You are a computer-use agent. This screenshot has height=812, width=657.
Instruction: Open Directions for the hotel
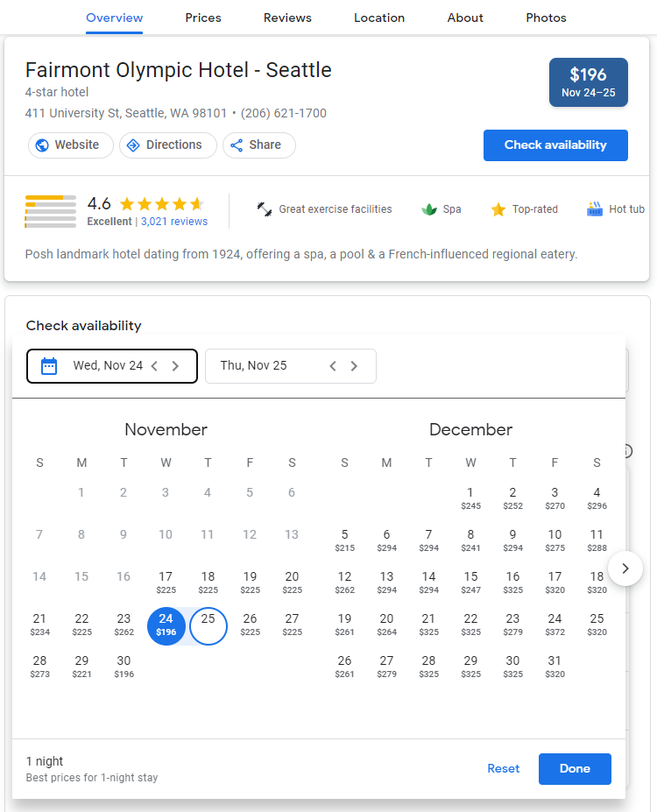click(x=167, y=145)
